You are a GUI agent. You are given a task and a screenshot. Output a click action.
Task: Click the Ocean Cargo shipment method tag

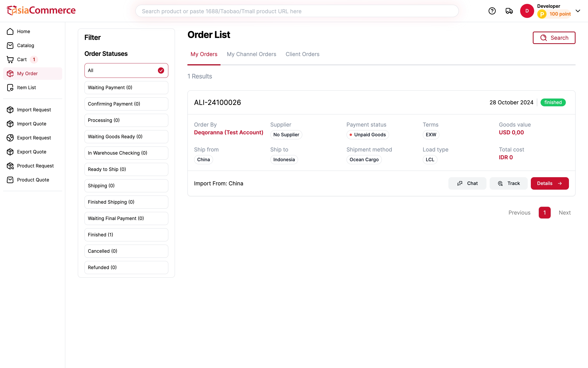[x=364, y=160]
